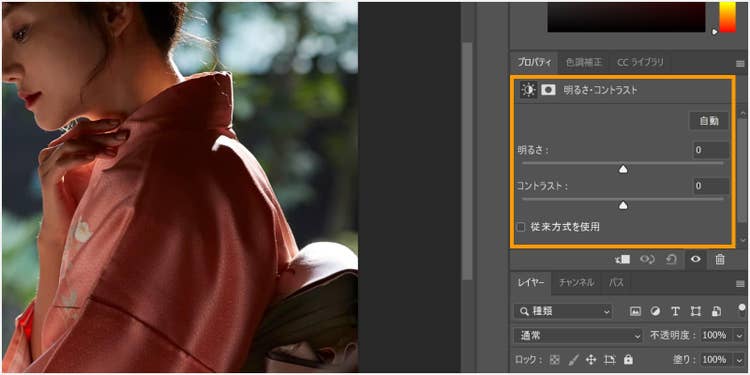Filter layers by adjustment layer icon
The image size is (750, 375).
tap(655, 311)
